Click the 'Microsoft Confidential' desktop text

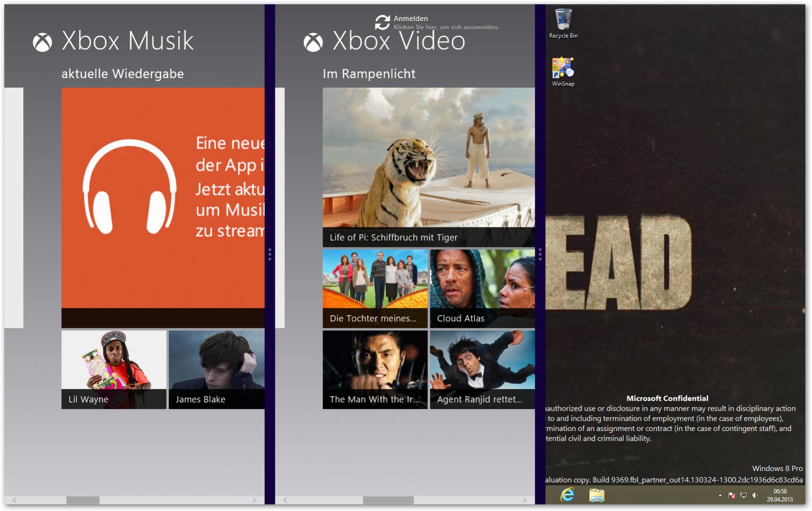click(667, 399)
